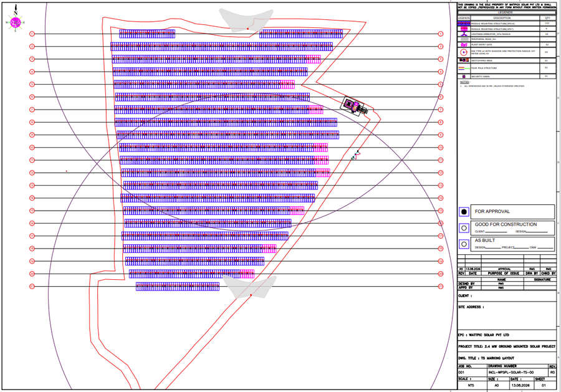561x392 pixels.
Task: Click the filled FOR APPROVAL status box
Action: tap(464, 212)
